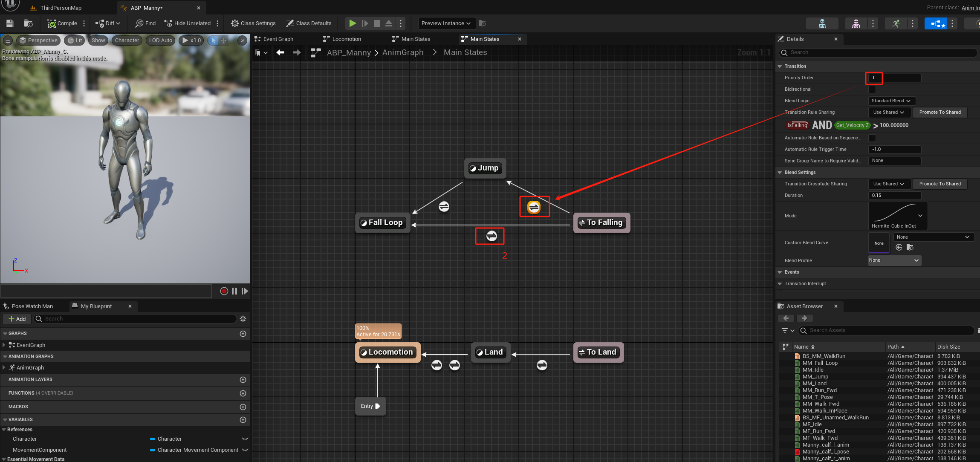Image resolution: width=980 pixels, height=462 pixels.
Task: Click the back navigation arrow in the graph
Action: click(x=280, y=52)
